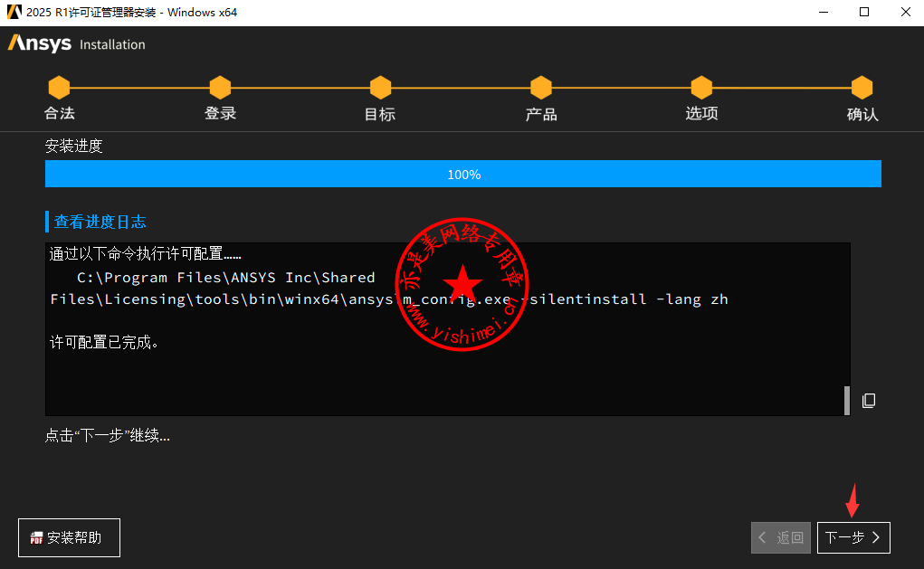Screen dimensions: 924x569
Task: Click the 产品 step hexagon
Action: tap(540, 88)
